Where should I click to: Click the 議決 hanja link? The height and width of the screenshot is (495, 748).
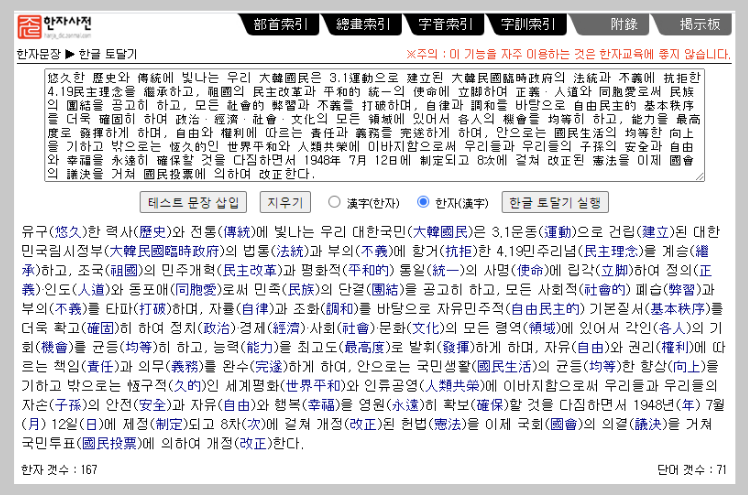click(x=648, y=424)
